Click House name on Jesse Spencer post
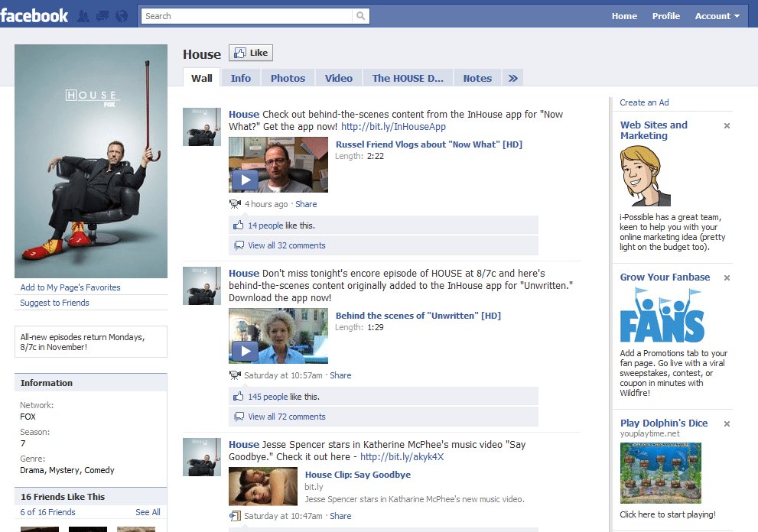 pos(244,445)
